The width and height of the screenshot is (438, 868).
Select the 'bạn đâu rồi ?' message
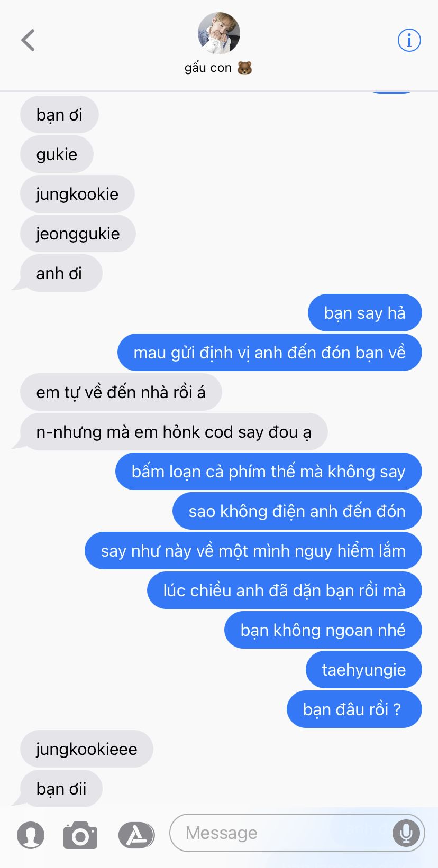click(354, 709)
